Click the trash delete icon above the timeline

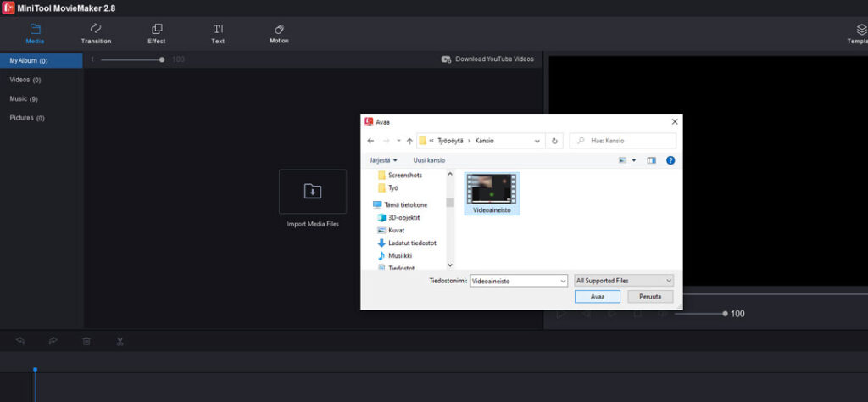(86, 341)
